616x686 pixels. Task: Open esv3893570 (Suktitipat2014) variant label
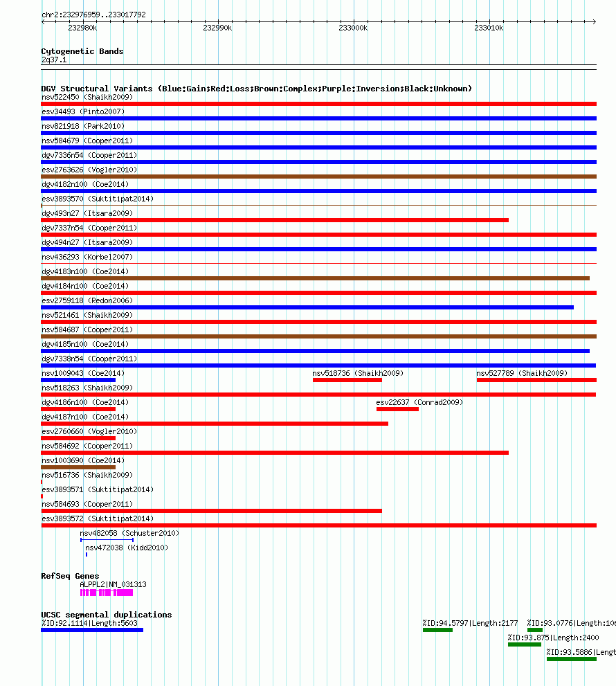pos(98,199)
